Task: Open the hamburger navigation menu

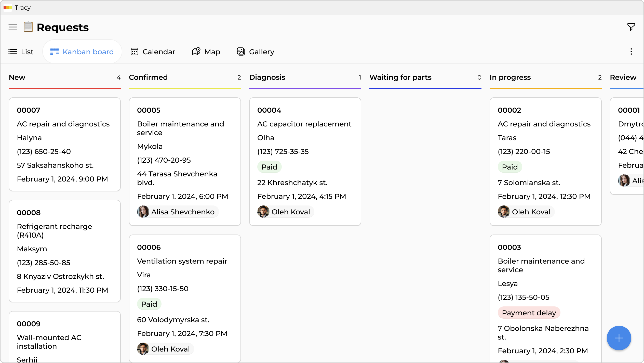Action: coord(13,27)
